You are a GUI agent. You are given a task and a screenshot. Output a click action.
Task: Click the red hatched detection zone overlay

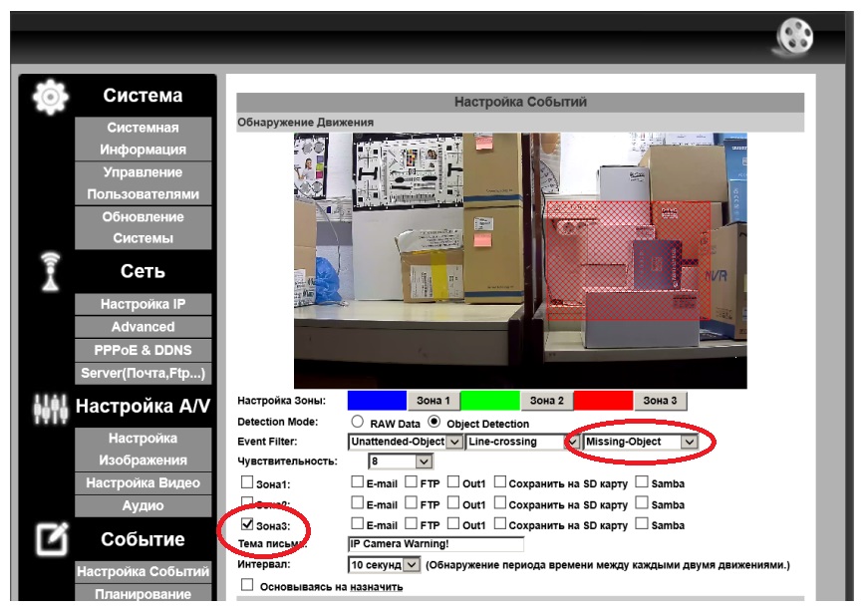pos(628,261)
